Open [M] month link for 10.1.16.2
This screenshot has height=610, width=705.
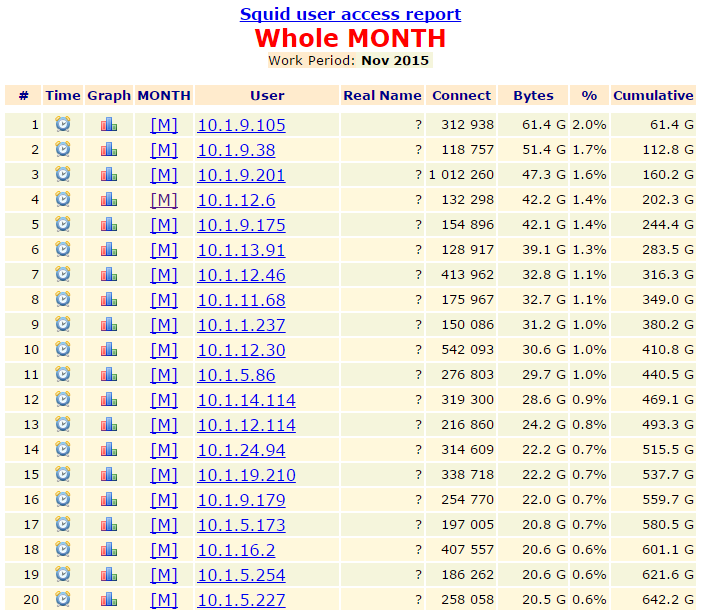pyautogui.click(x=164, y=550)
